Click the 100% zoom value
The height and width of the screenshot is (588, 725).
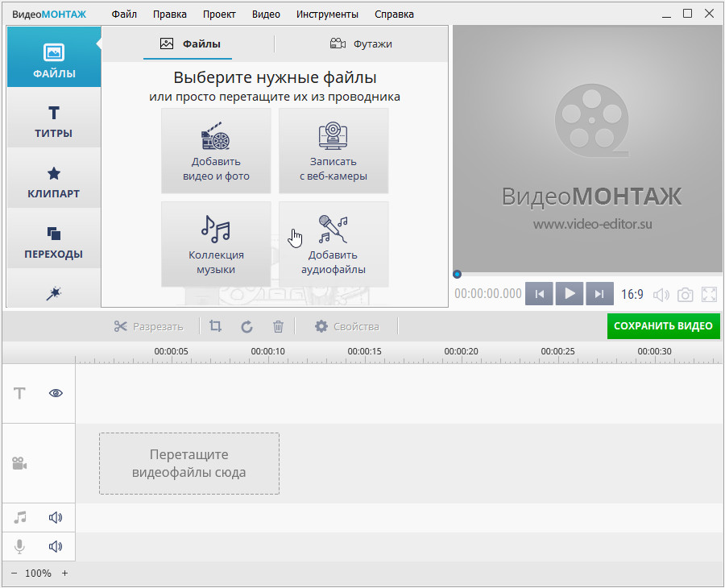[38, 574]
